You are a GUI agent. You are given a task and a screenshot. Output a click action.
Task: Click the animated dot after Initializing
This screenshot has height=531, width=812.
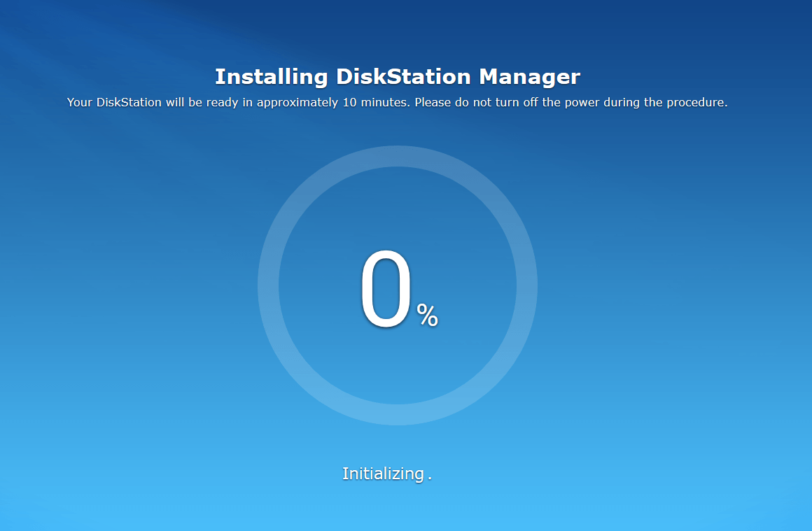click(x=430, y=479)
